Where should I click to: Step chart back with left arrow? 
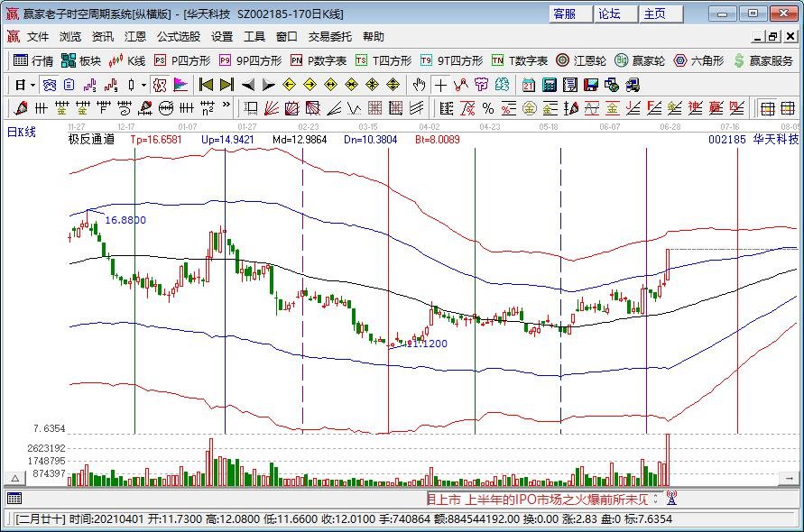[248, 85]
